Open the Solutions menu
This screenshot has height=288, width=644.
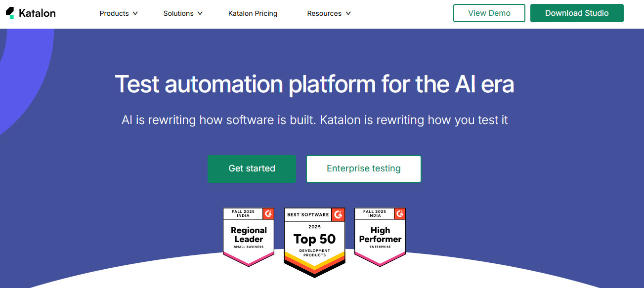click(178, 13)
